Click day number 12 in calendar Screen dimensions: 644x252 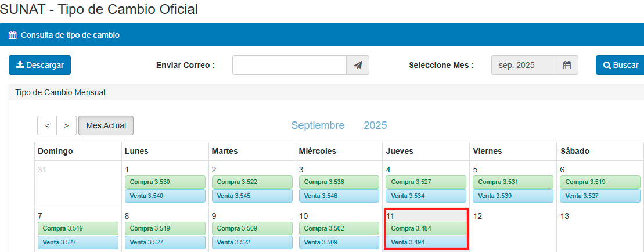(x=477, y=217)
